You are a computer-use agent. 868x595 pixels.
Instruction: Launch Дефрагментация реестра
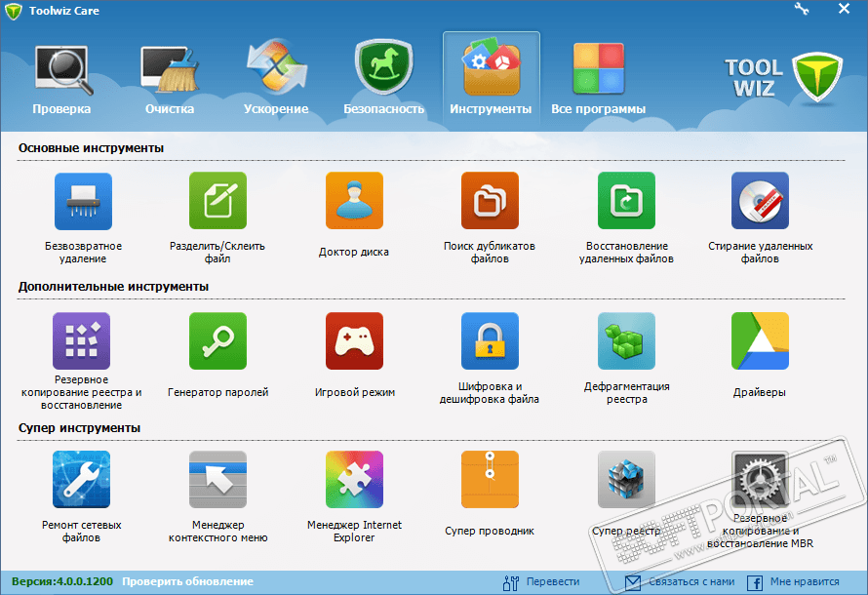pyautogui.click(x=626, y=341)
